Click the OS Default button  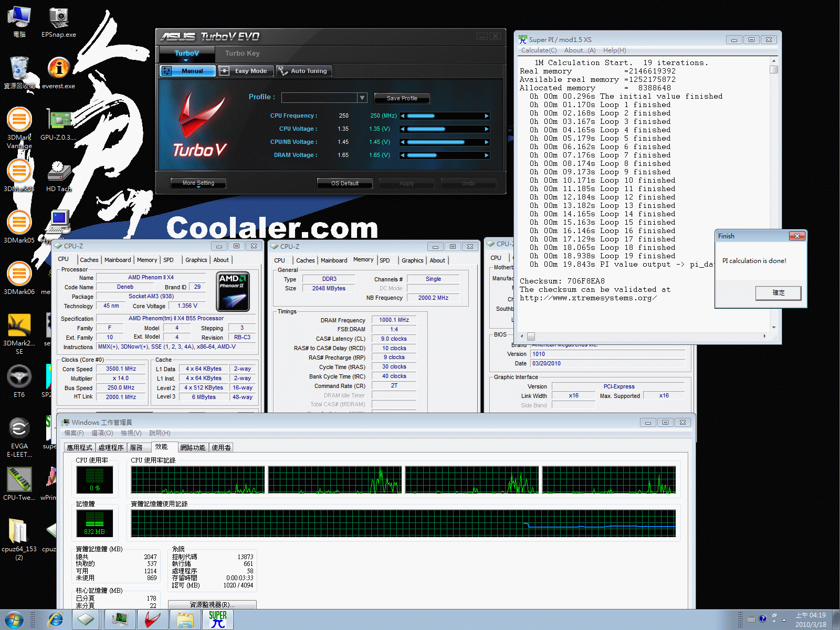(x=345, y=183)
